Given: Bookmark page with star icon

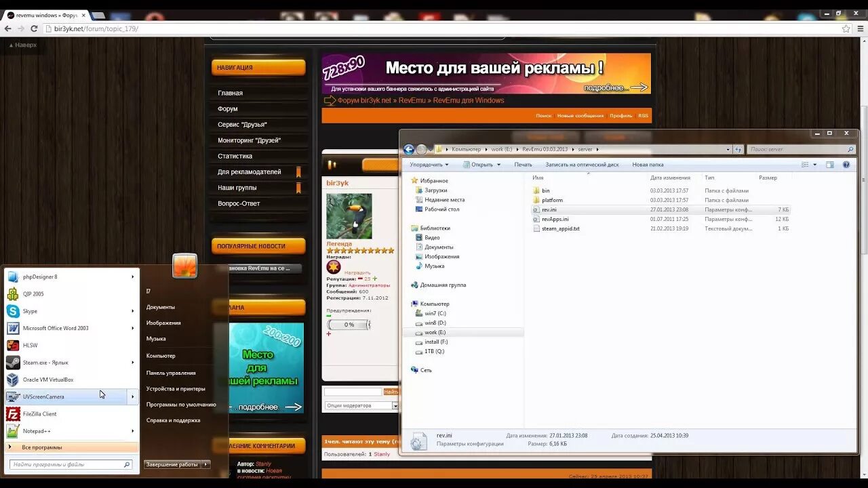Looking at the screenshot, I should pos(846,28).
